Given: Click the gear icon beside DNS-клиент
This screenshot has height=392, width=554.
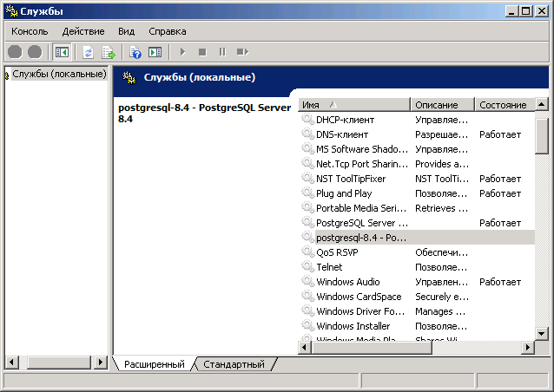Looking at the screenshot, I should point(307,134).
